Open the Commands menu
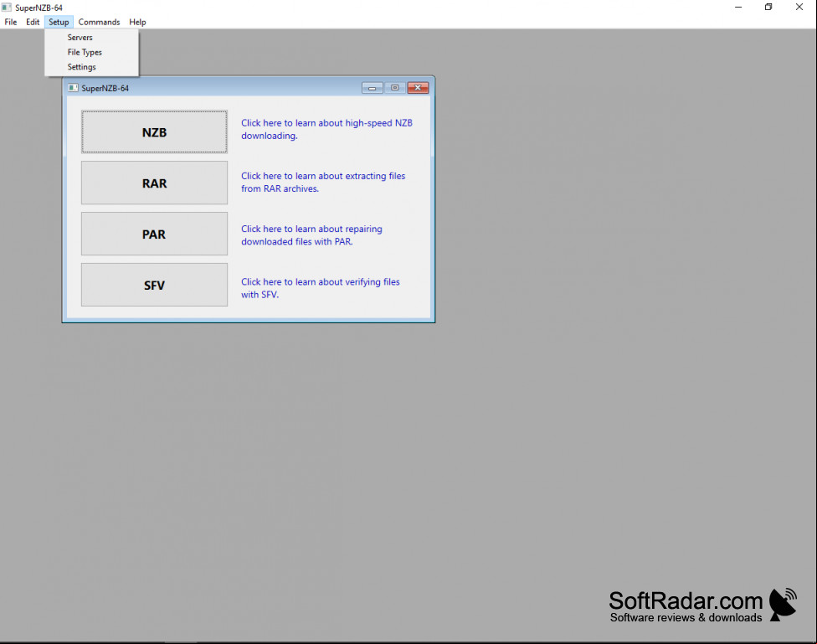Screen dimensions: 817x644 [x=99, y=22]
